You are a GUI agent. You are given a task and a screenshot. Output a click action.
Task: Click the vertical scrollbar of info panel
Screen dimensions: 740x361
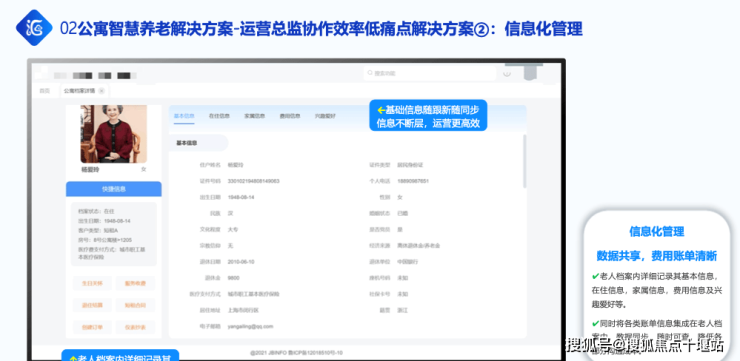click(x=525, y=161)
